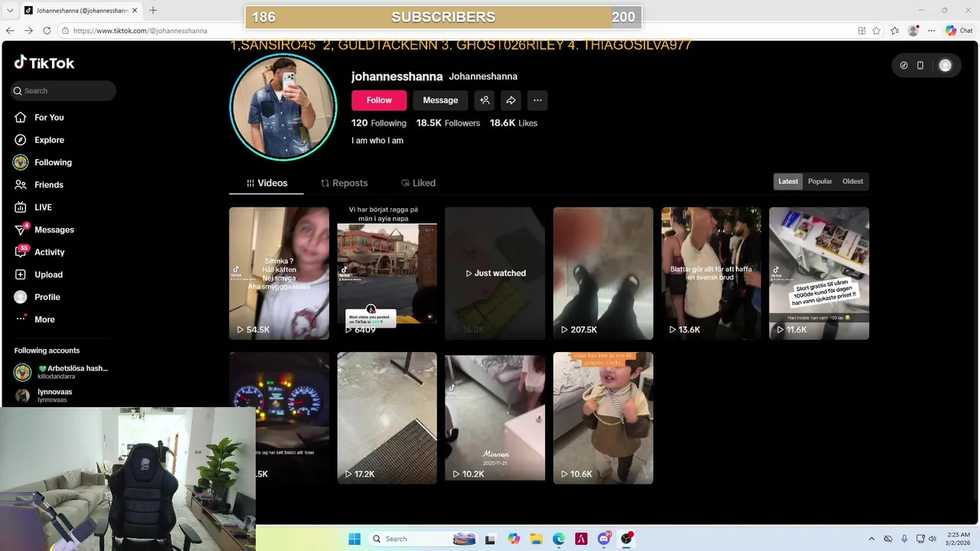Viewport: 980px width, 551px height.
Task: Share the johannesshanna profile
Action: pos(511,100)
